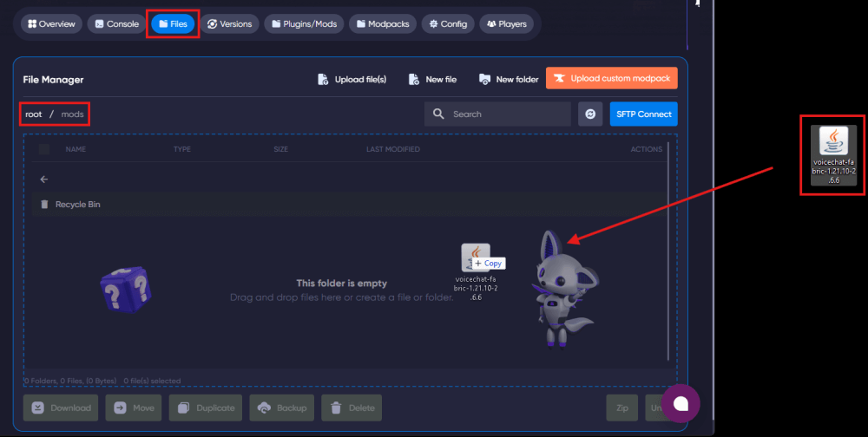Click the Upload file(s) button
Viewport: 868px width, 437px height.
[x=352, y=79]
